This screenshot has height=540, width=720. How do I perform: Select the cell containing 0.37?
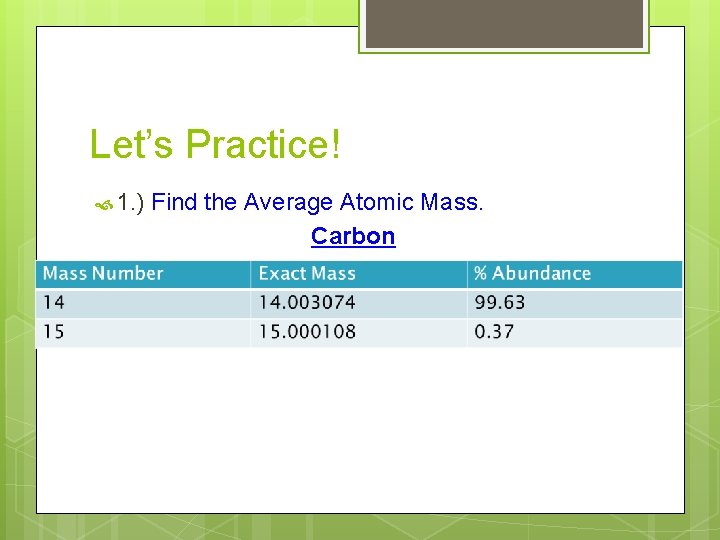[x=575, y=332]
